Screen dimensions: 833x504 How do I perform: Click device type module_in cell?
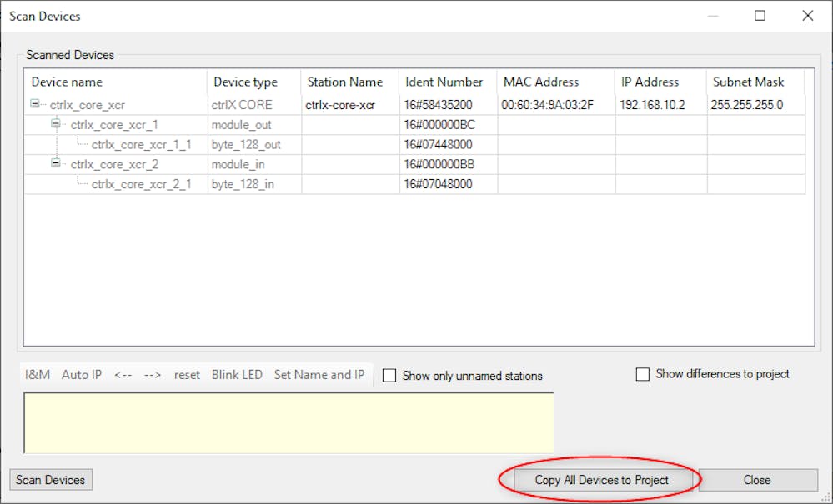254,164
